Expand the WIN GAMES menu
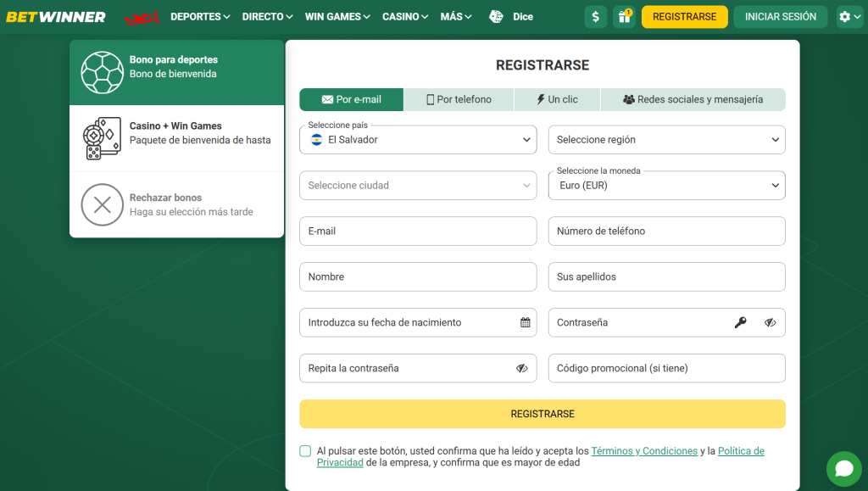The width and height of the screenshot is (868, 491). tap(337, 17)
